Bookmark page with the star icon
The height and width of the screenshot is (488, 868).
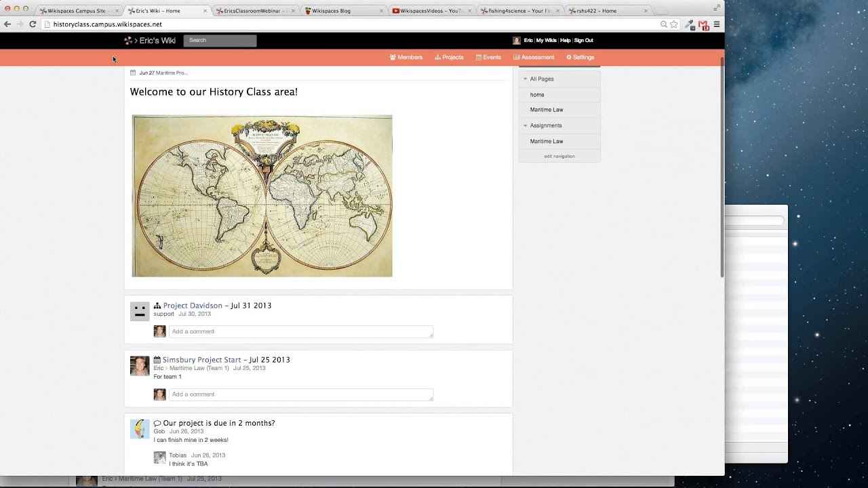click(673, 24)
